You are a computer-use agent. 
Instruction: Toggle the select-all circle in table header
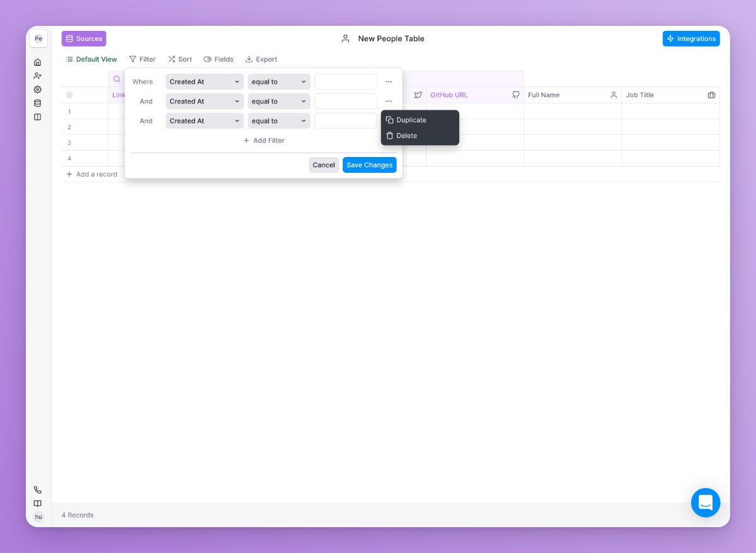69,95
